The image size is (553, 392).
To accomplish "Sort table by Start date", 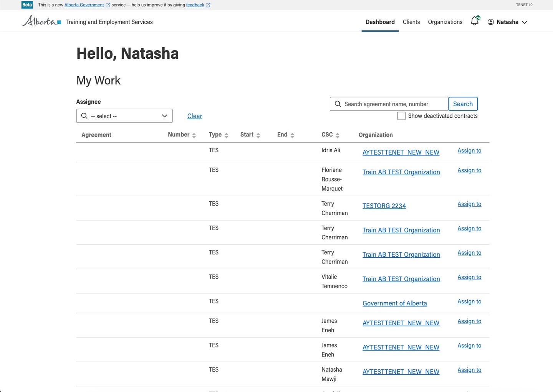I will click(x=258, y=135).
